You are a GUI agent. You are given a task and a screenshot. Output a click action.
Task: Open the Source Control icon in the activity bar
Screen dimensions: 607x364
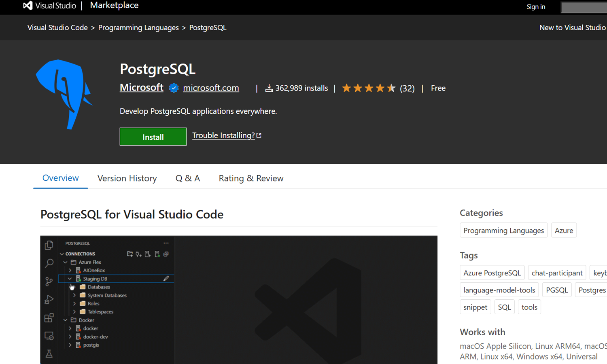(x=49, y=281)
